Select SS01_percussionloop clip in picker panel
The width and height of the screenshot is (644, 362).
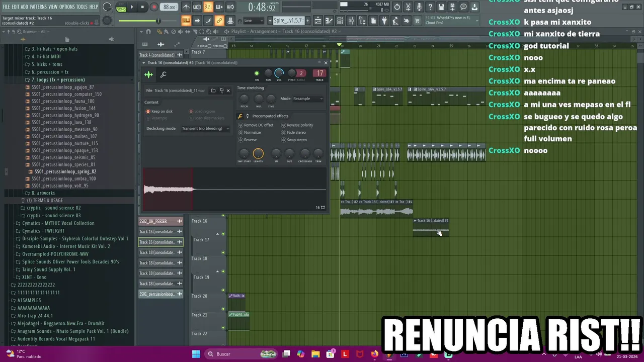[x=160, y=294]
